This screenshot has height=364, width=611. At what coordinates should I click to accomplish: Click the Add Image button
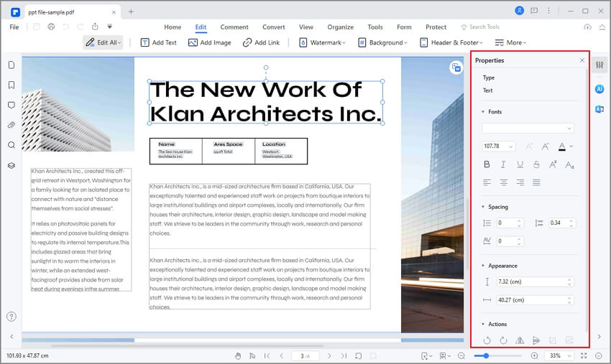pos(210,42)
